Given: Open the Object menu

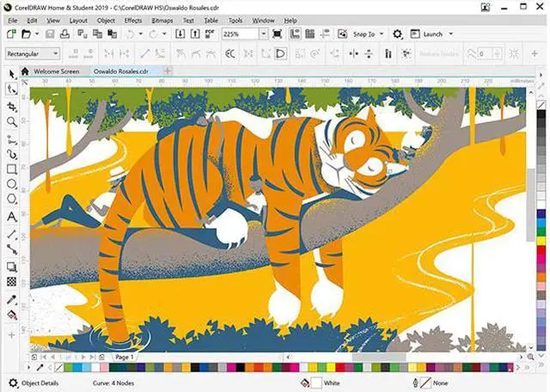Looking at the screenshot, I should [x=106, y=21].
